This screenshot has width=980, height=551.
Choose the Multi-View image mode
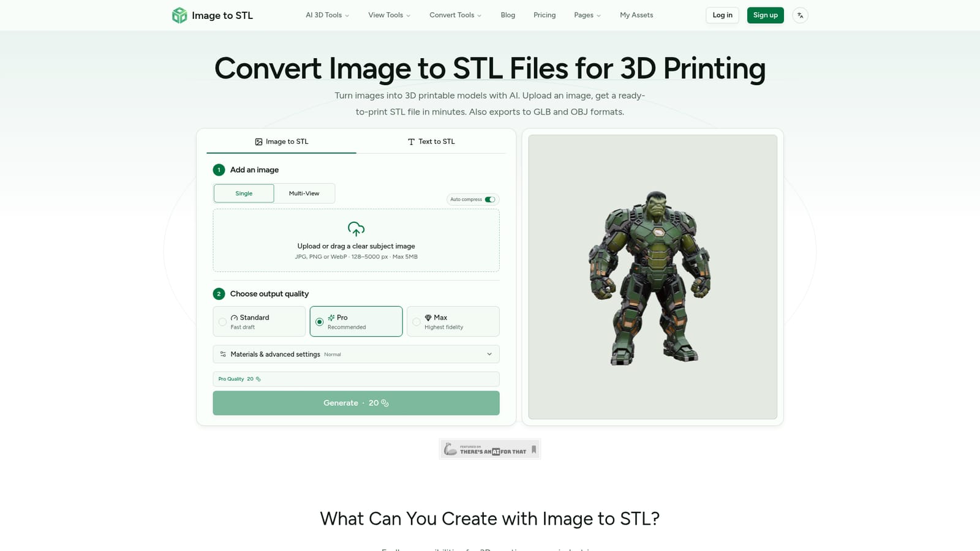point(304,193)
